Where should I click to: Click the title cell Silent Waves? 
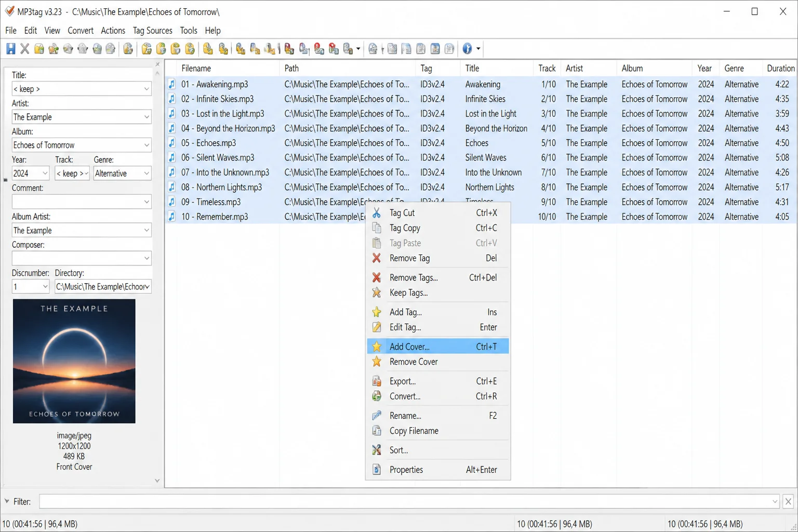tap(486, 157)
